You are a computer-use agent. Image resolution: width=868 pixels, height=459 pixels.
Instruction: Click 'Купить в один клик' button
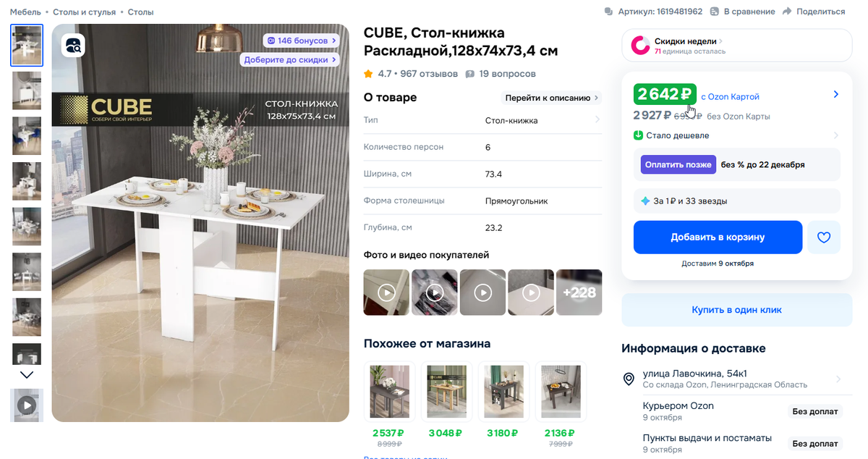[737, 310]
